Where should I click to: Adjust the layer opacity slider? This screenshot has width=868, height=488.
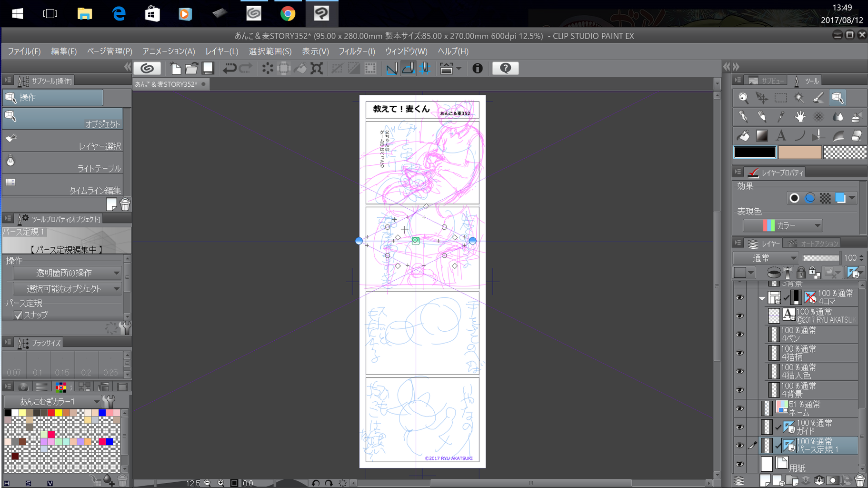tap(821, 258)
